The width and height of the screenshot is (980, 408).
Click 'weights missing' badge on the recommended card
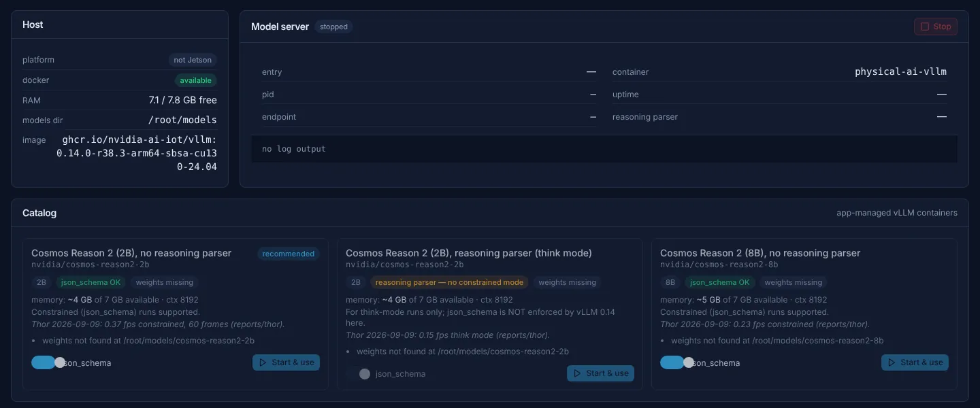point(165,282)
